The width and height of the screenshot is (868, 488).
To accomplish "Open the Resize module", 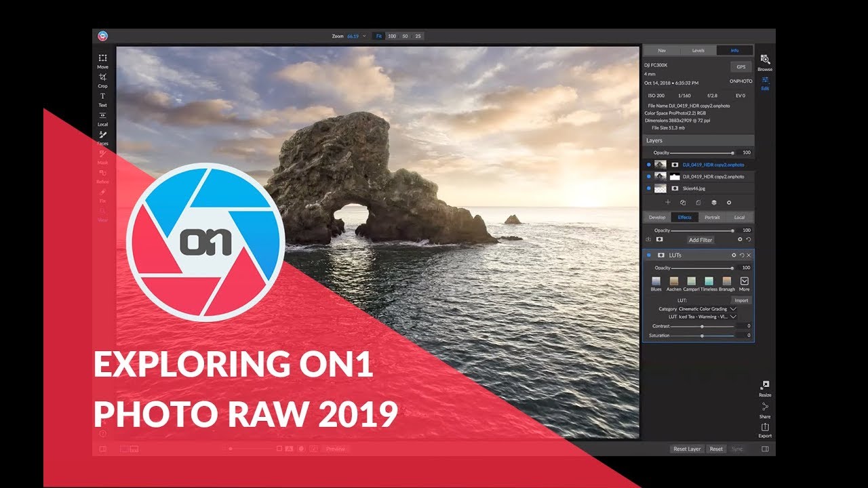I will pyautogui.click(x=765, y=388).
